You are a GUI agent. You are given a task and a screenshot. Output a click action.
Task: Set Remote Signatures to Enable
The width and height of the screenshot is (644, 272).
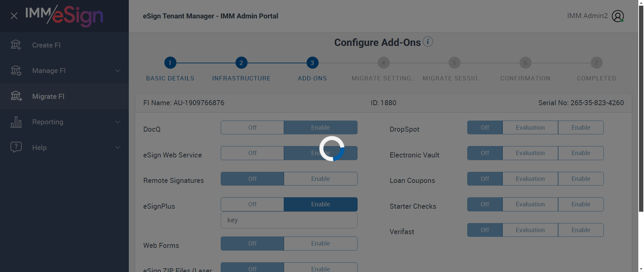(321, 179)
